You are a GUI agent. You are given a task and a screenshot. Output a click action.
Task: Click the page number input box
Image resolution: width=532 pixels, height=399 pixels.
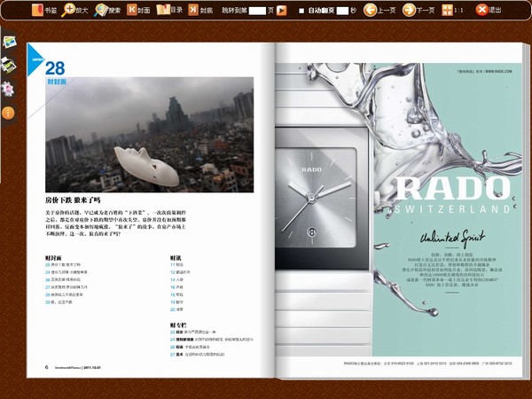click(x=257, y=11)
